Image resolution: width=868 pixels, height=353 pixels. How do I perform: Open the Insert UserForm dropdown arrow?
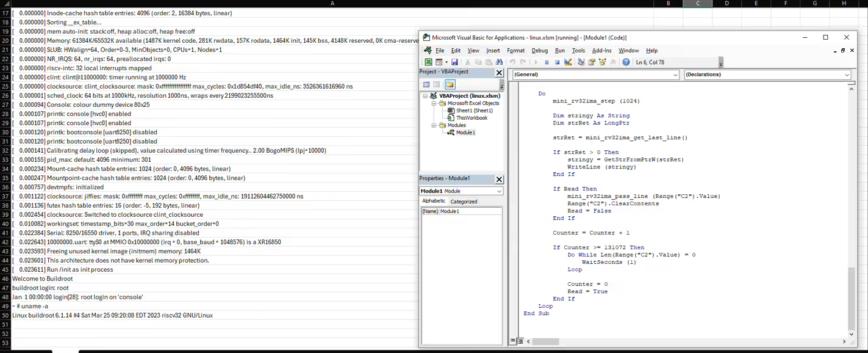[x=446, y=62]
